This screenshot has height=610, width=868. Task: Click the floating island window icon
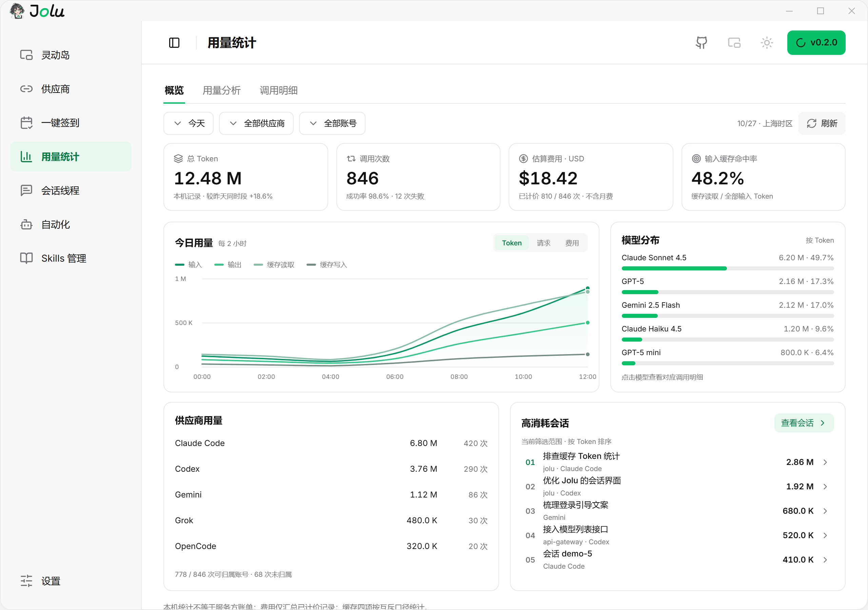[x=734, y=43]
